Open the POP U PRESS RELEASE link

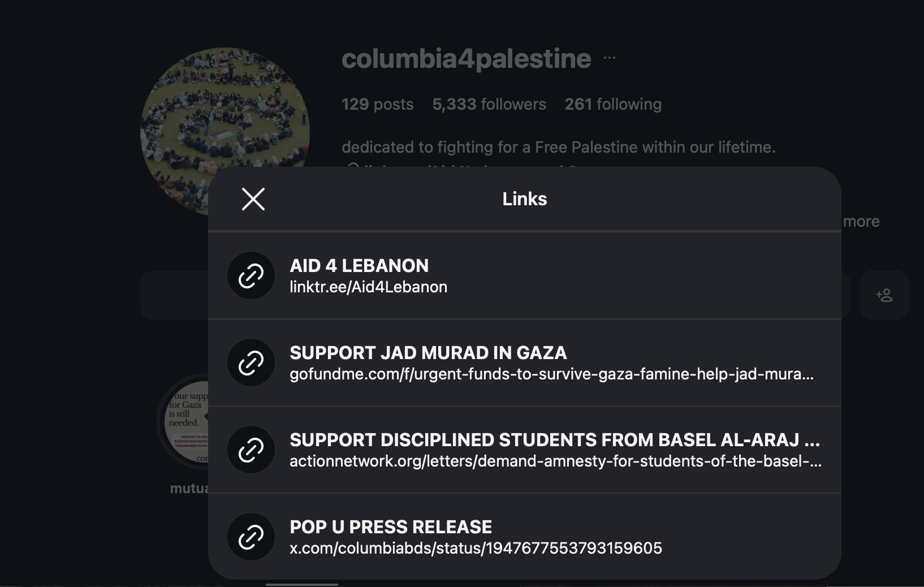(391, 527)
